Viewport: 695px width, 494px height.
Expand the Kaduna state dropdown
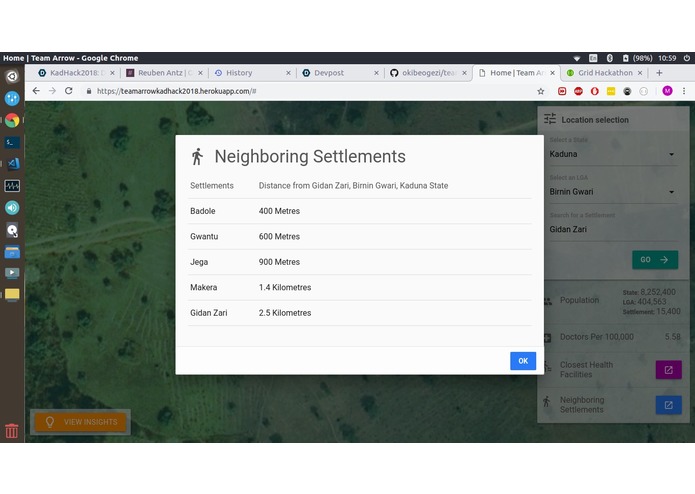pos(613,154)
